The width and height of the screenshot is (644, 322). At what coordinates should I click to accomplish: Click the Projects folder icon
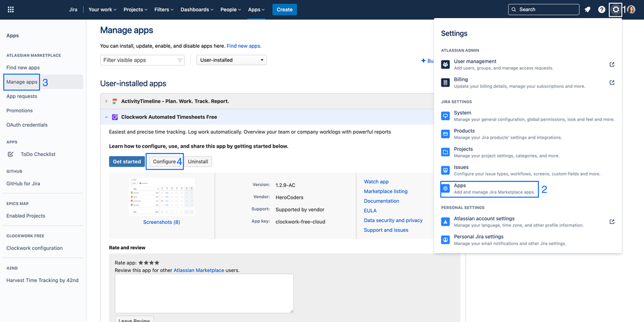[445, 152]
